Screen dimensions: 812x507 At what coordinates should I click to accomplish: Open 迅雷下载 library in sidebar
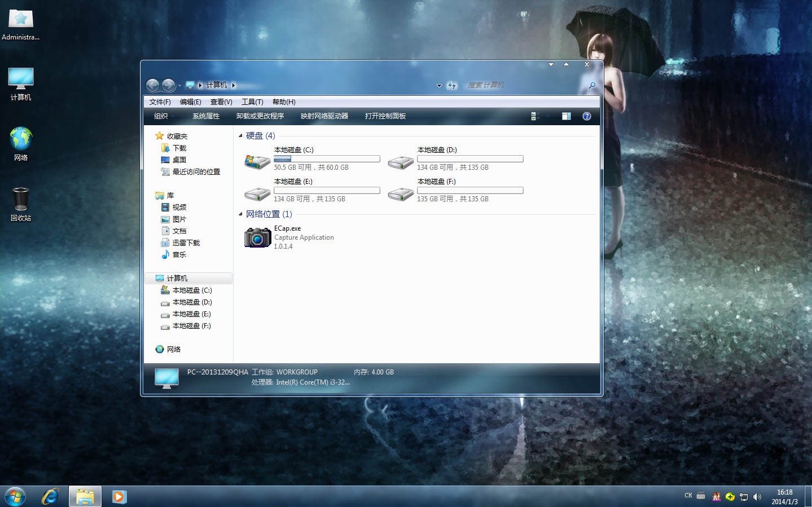point(181,243)
